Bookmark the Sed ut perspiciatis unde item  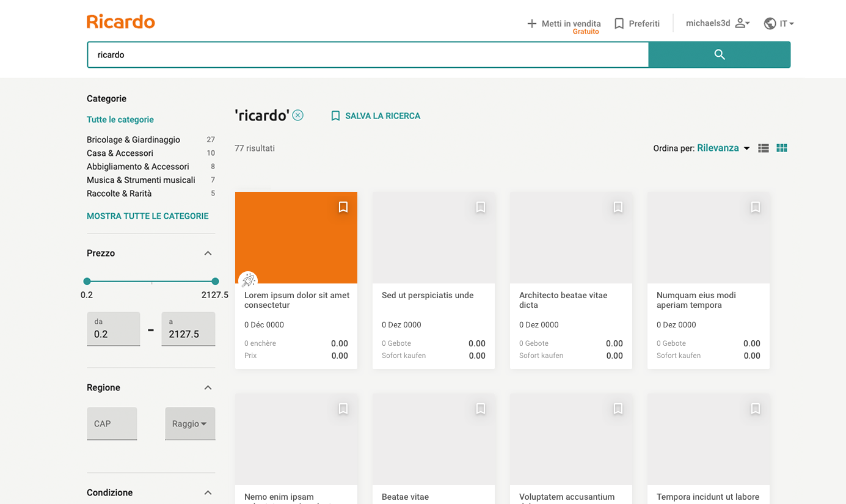(481, 207)
